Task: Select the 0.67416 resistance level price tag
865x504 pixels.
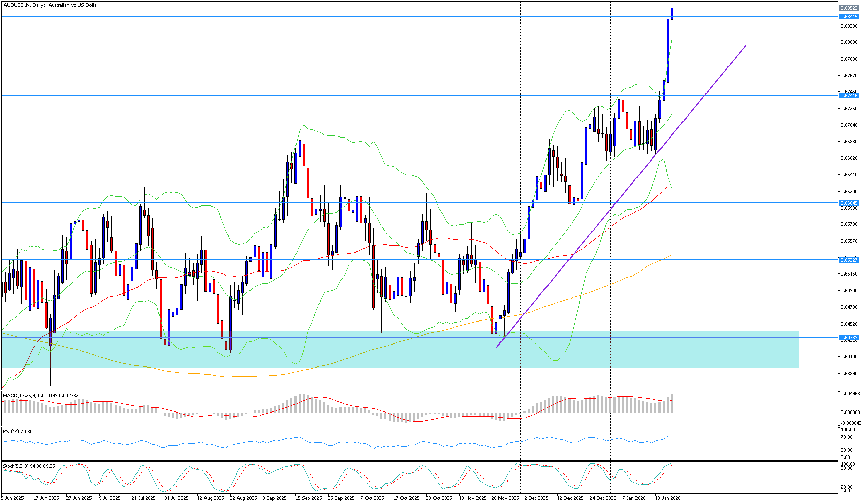Action: click(849, 96)
